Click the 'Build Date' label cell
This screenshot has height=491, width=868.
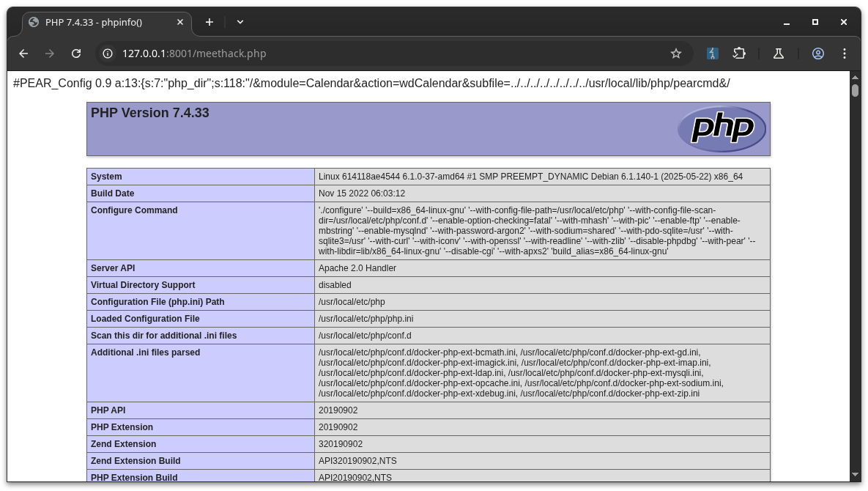point(201,193)
